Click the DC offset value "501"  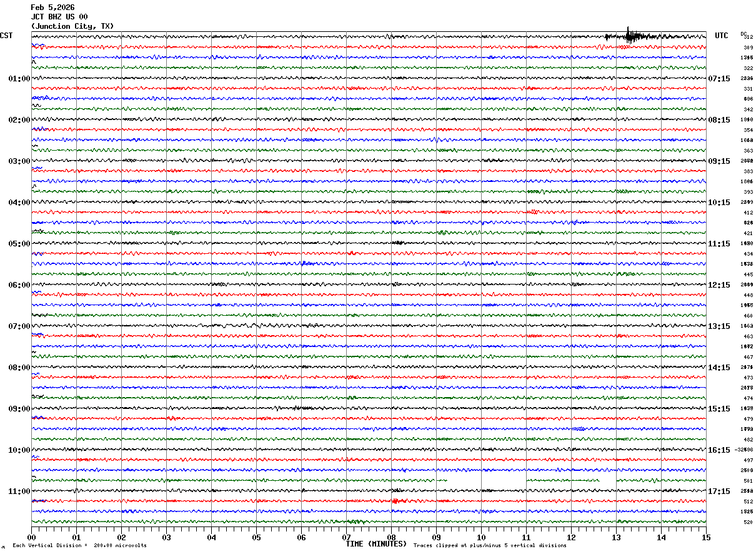[748, 481]
